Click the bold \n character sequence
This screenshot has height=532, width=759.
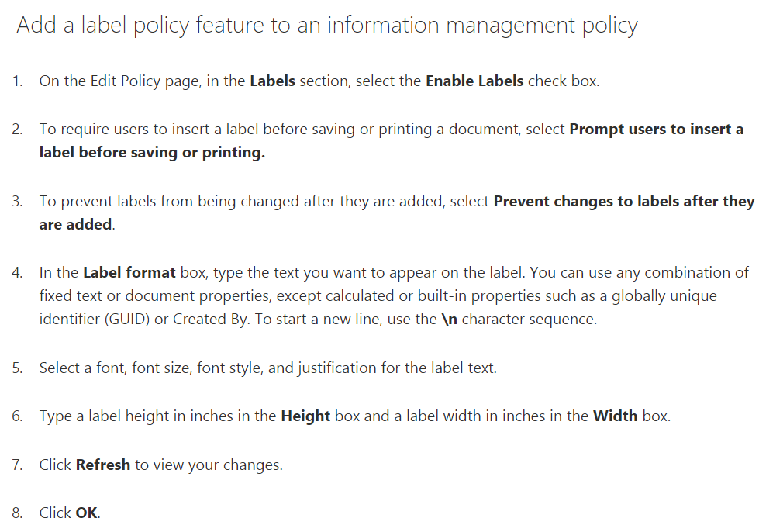449,320
